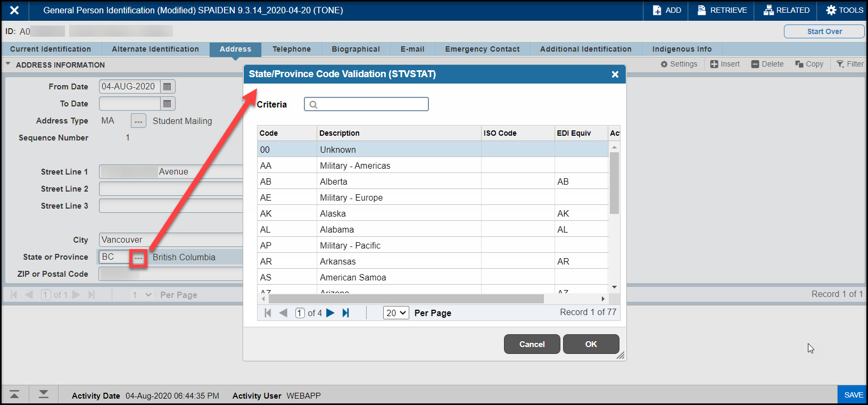
Task: Open the TOOLS gear menu
Action: tap(831, 10)
